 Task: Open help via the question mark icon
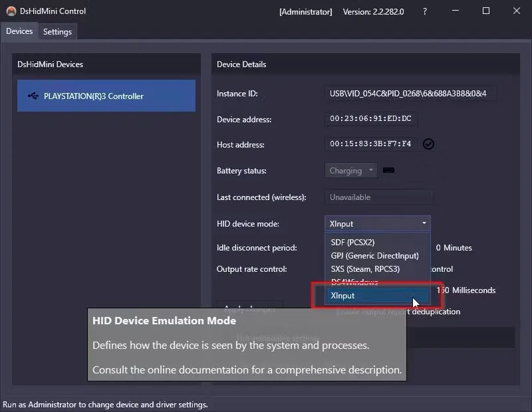tap(425, 11)
